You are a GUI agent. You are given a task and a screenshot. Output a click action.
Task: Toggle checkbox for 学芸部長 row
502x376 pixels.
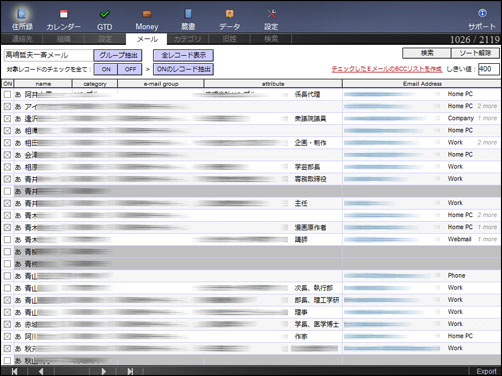7,167
